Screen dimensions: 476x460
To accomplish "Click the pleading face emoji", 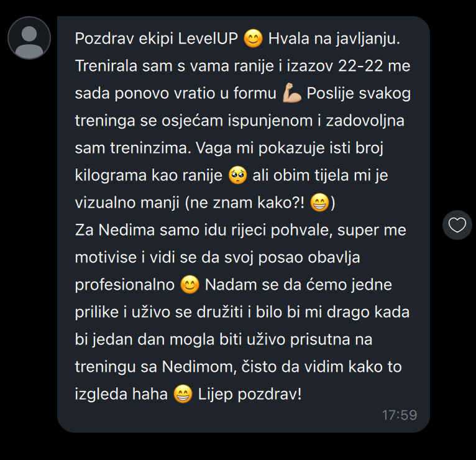I will pos(237,175).
